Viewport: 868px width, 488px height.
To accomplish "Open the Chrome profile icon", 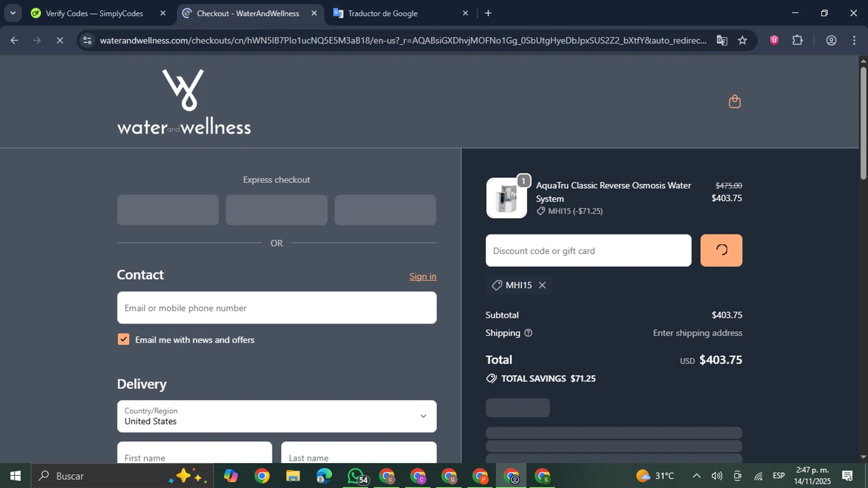I will pyautogui.click(x=831, y=41).
